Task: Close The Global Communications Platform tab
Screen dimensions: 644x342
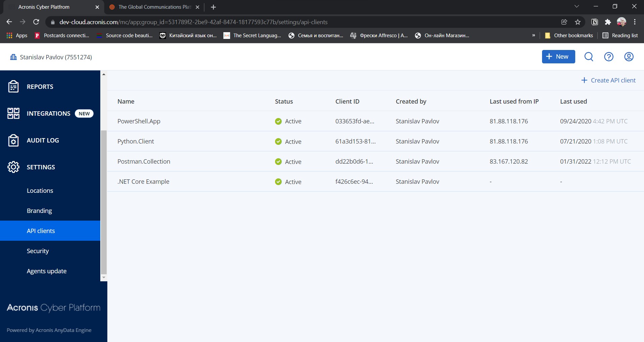Action: pos(198,7)
